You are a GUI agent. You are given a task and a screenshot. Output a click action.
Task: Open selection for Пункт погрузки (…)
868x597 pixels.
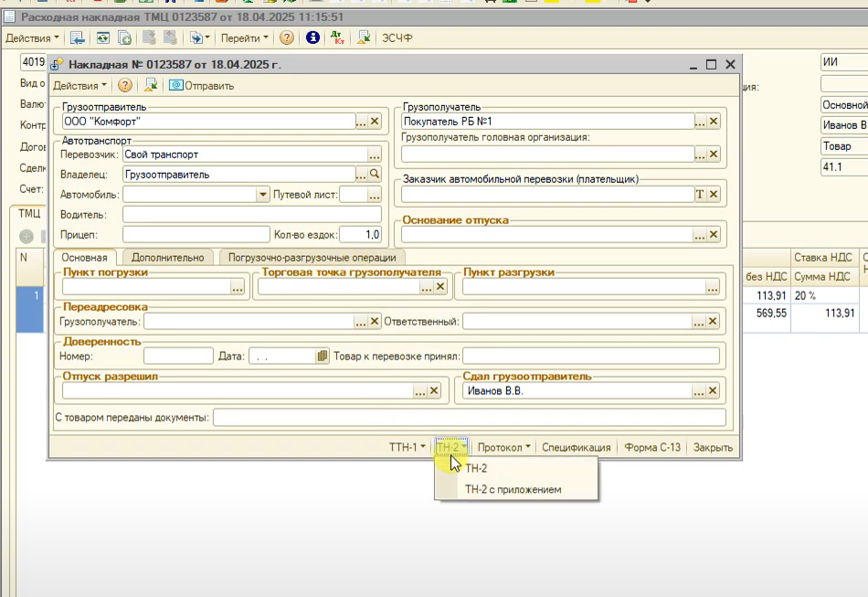click(x=238, y=287)
